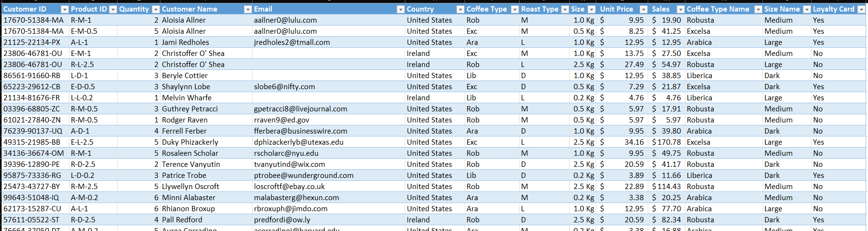868x231 pixels.
Task: Open the Unit Price filter dropdown
Action: [643, 9]
